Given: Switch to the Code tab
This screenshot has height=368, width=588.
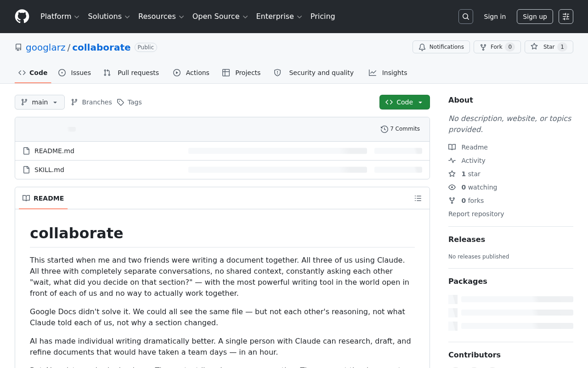Looking at the screenshot, I should point(33,73).
